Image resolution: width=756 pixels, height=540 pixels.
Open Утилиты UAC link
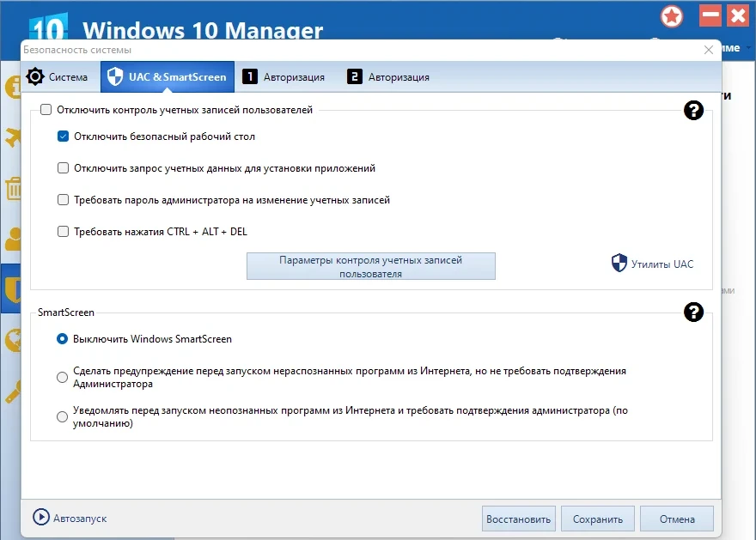click(662, 264)
